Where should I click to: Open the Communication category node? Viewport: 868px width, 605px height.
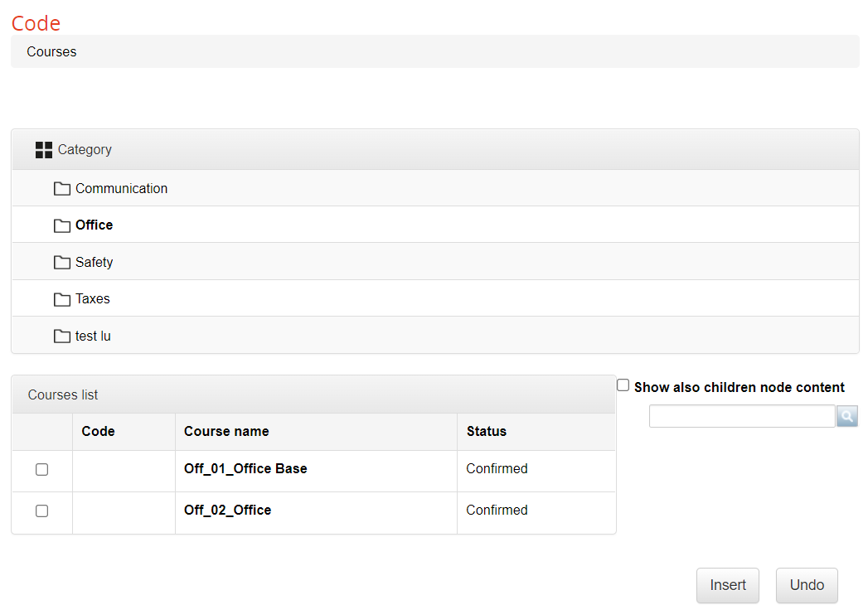pyautogui.click(x=121, y=189)
